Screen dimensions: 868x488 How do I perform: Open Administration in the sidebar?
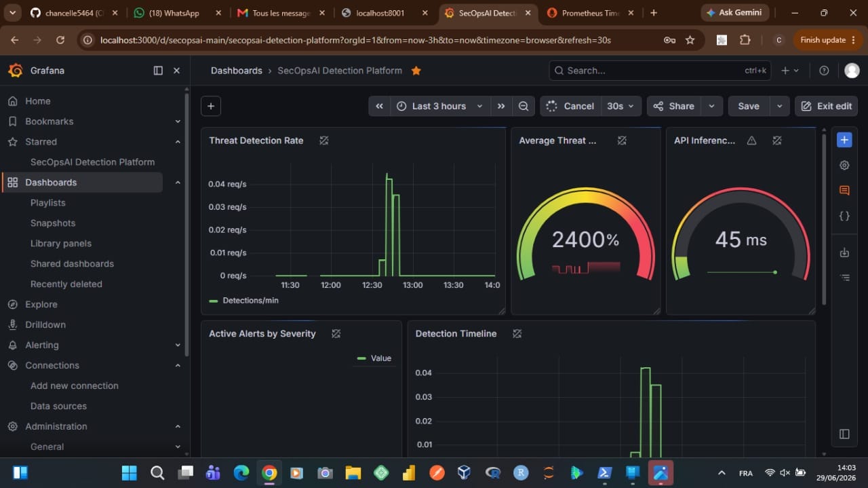56,427
